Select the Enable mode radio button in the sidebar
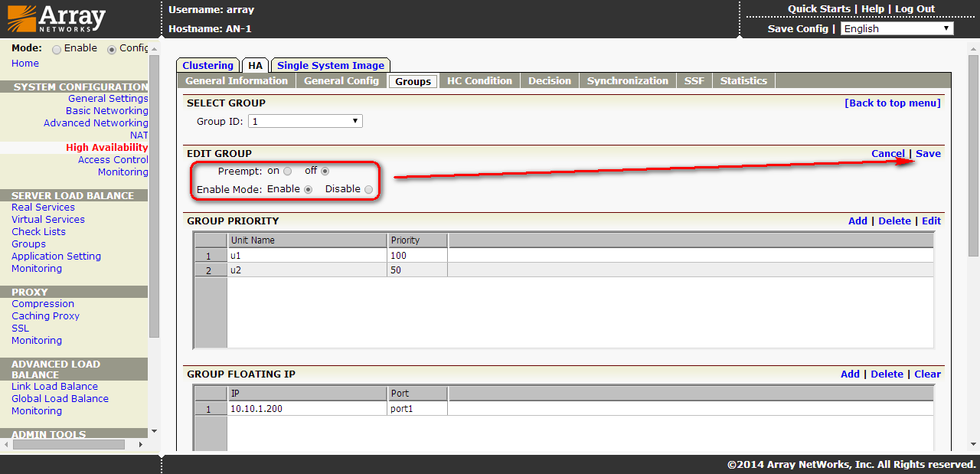The width and height of the screenshot is (980, 474). tap(57, 49)
